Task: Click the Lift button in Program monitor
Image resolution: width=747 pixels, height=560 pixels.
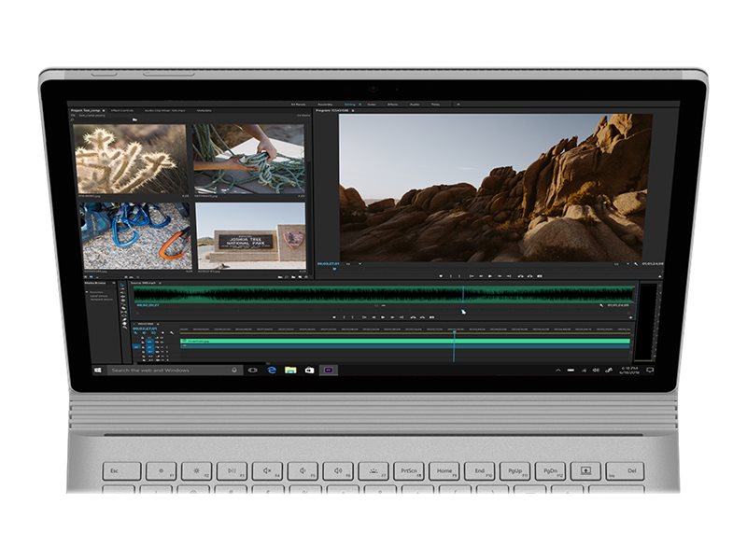Action: click(x=520, y=276)
